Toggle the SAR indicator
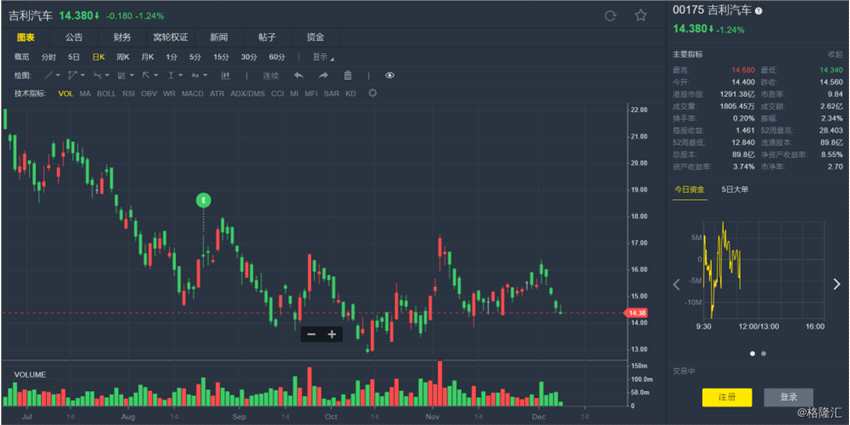 tap(331, 93)
